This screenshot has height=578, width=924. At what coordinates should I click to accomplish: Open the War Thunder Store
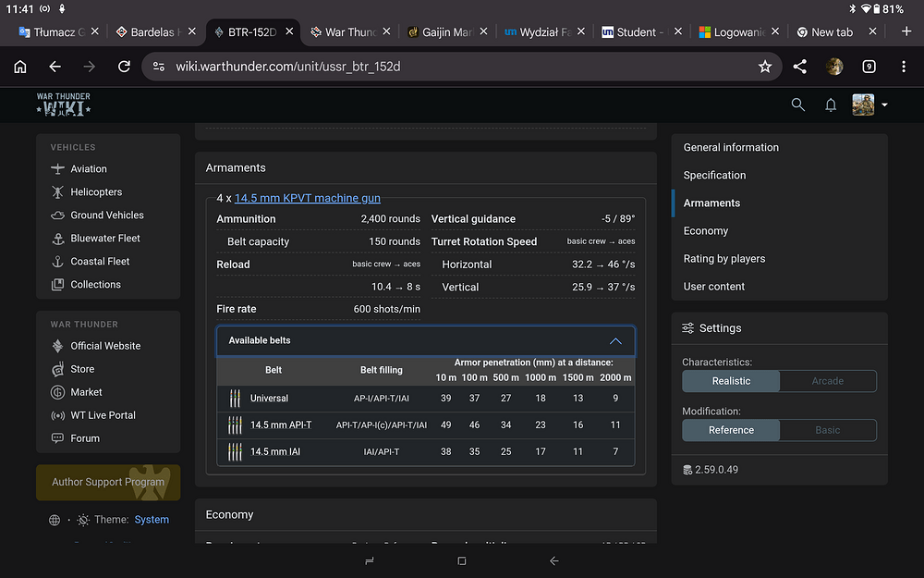73,369
